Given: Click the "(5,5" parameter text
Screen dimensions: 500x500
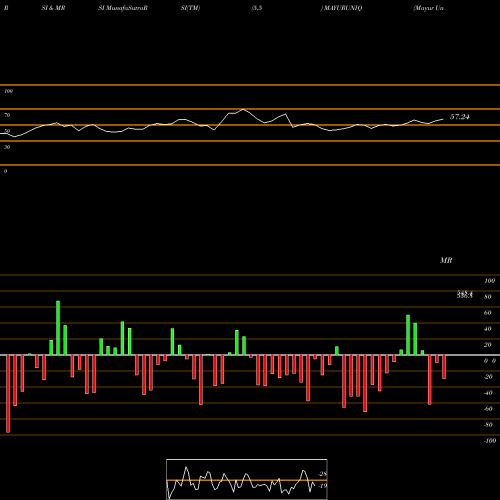Looking at the screenshot, I should (x=257, y=8).
